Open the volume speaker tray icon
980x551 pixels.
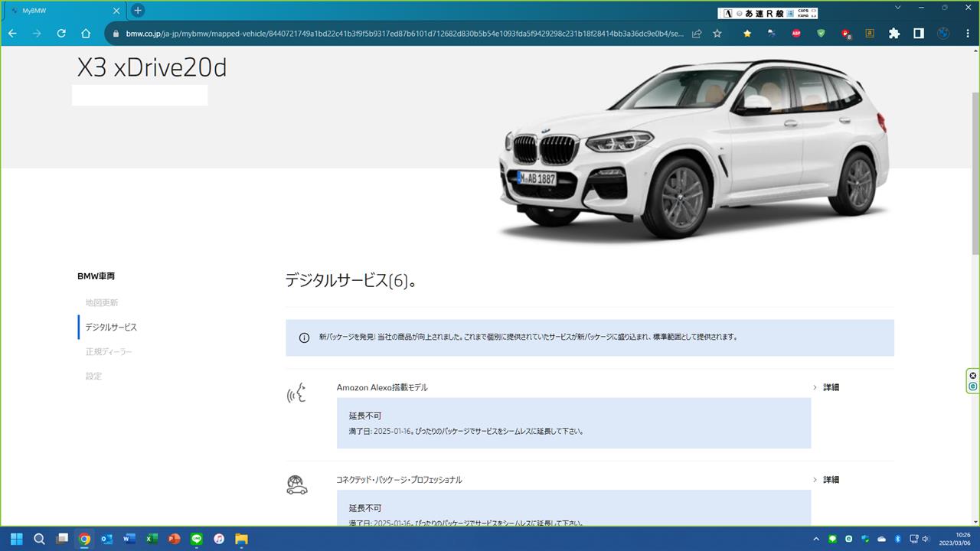pyautogui.click(x=926, y=539)
